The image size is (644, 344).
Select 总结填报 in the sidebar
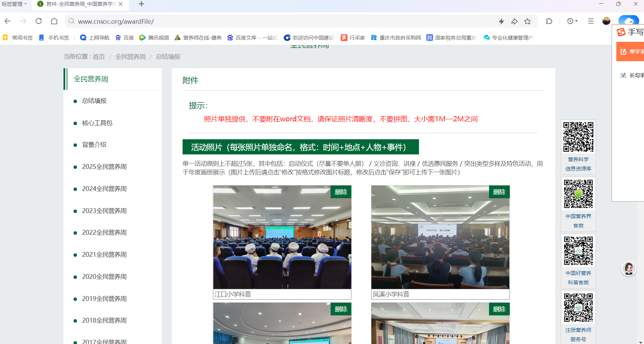[x=94, y=101]
